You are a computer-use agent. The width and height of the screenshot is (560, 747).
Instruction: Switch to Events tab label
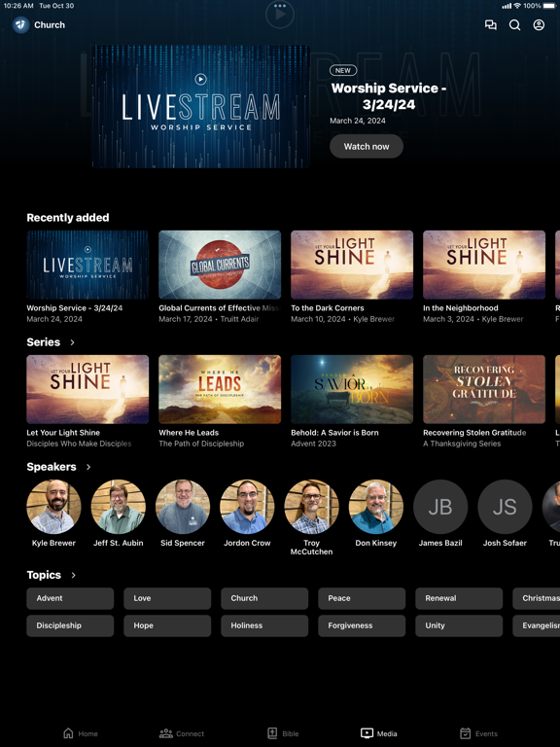coord(486,733)
